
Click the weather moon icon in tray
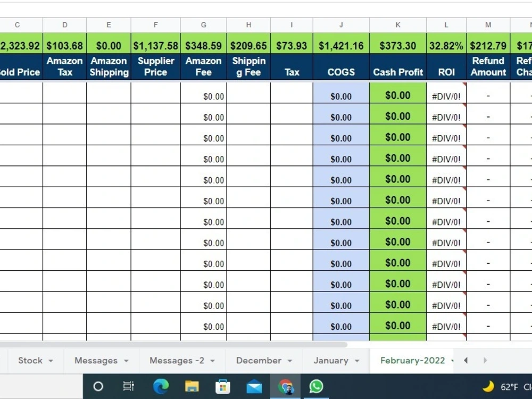pos(488,386)
